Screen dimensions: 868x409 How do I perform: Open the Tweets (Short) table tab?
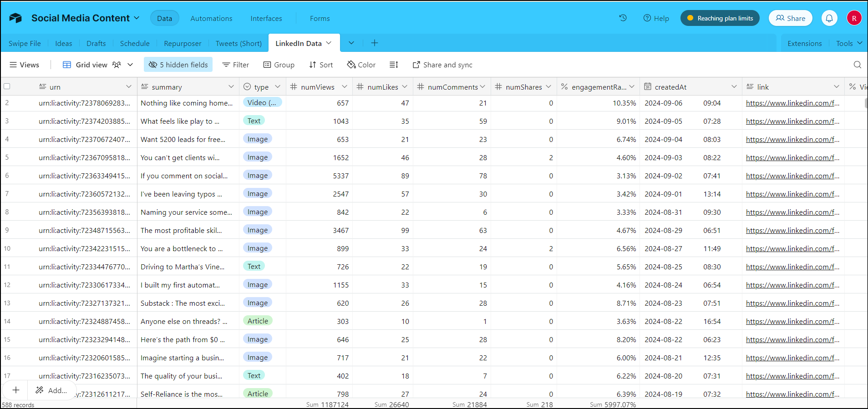coord(239,43)
